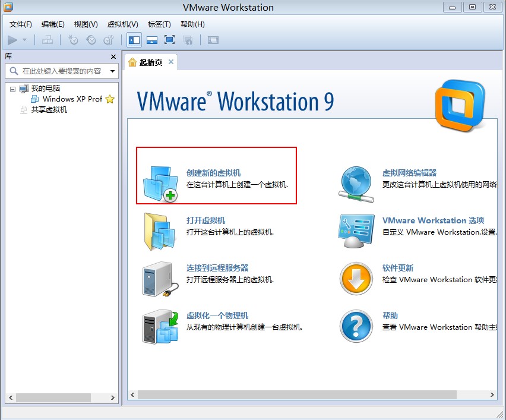Click the magnifier icon in library search
Viewport: 506px width, 420px height.
tap(14, 71)
